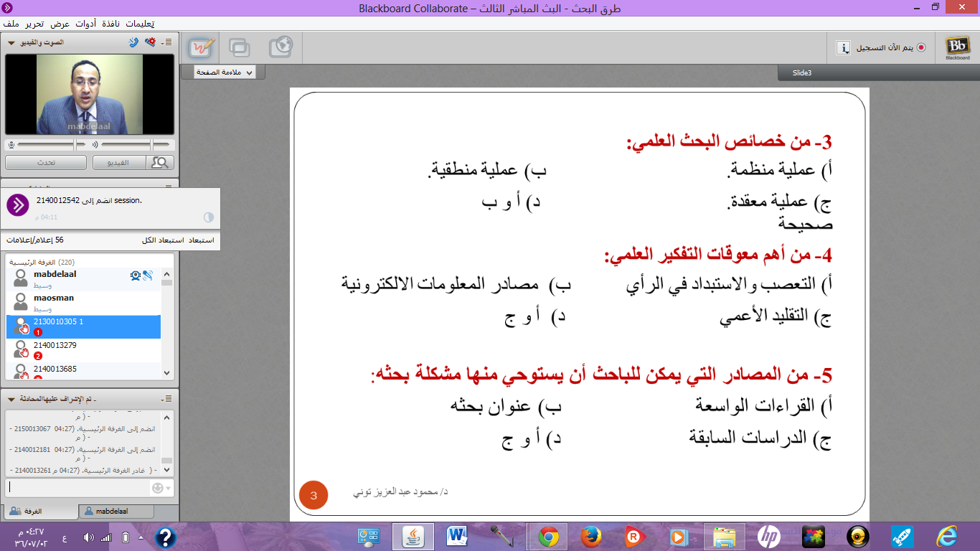Viewport: 980px width, 551px height.
Task: Switch to the mabdelaal chat tab
Action: (117, 512)
